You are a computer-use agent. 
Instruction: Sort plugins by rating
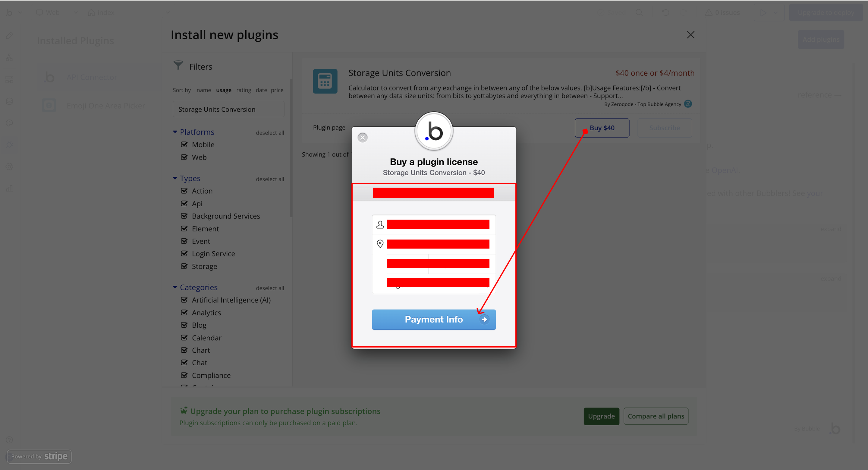tap(243, 90)
